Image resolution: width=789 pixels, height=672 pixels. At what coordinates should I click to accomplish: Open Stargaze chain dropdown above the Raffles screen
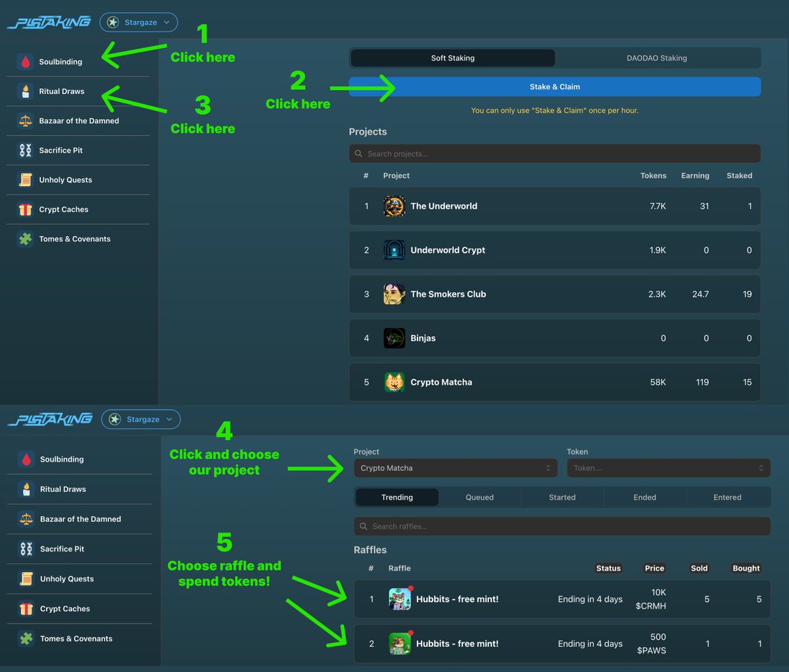(141, 420)
